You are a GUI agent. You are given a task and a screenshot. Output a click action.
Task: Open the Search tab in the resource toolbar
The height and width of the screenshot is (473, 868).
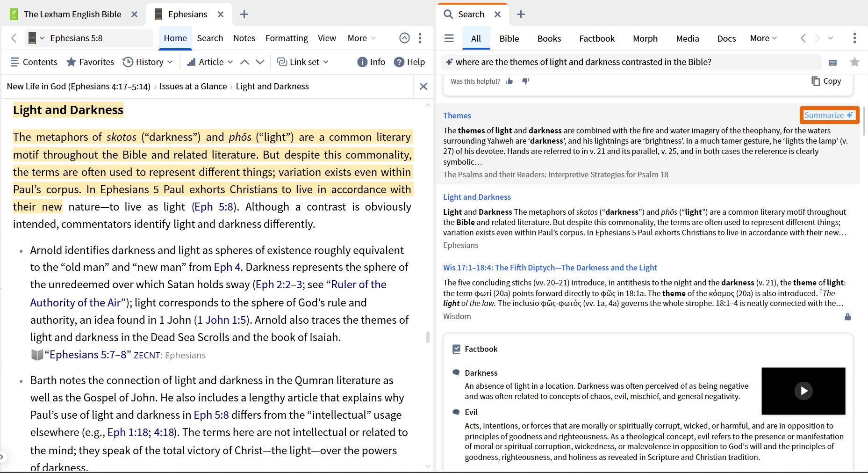(x=210, y=38)
